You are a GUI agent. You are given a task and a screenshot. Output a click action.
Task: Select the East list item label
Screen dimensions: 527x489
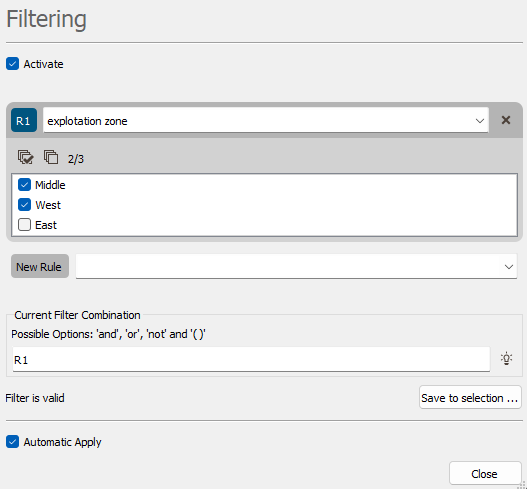tap(46, 225)
